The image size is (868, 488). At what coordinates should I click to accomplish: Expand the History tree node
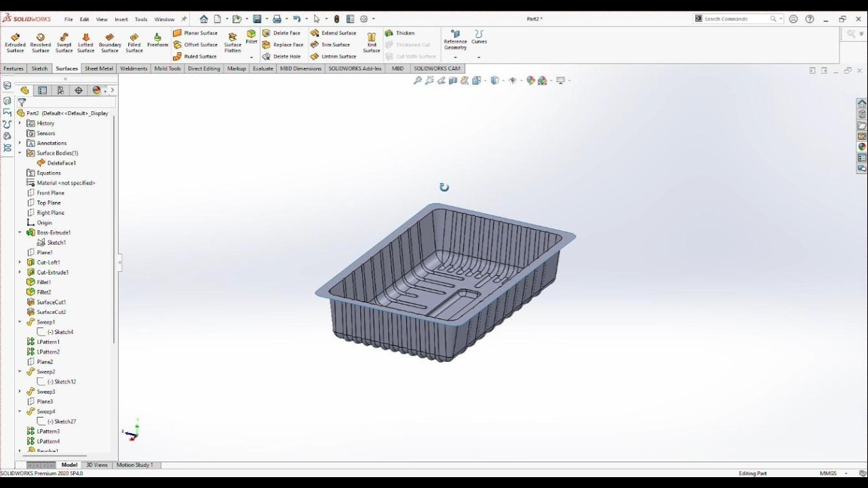(20, 123)
